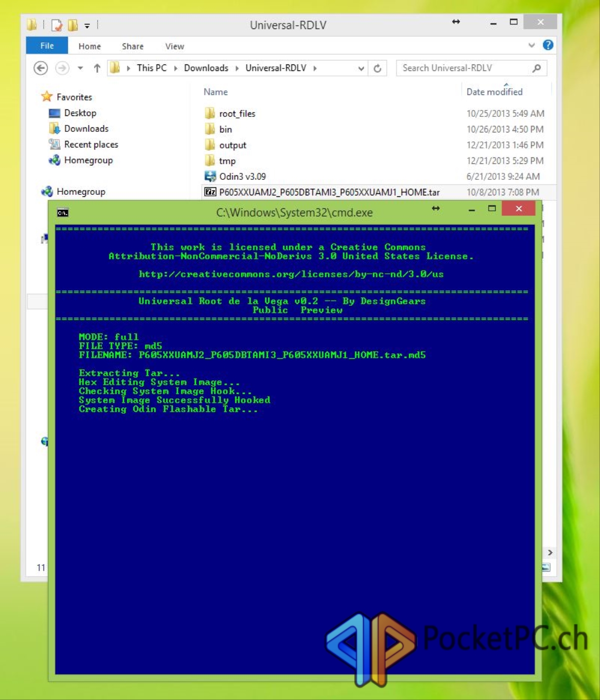This screenshot has width=600, height=700.
Task: Open Downloads under Favorites
Action: [86, 128]
